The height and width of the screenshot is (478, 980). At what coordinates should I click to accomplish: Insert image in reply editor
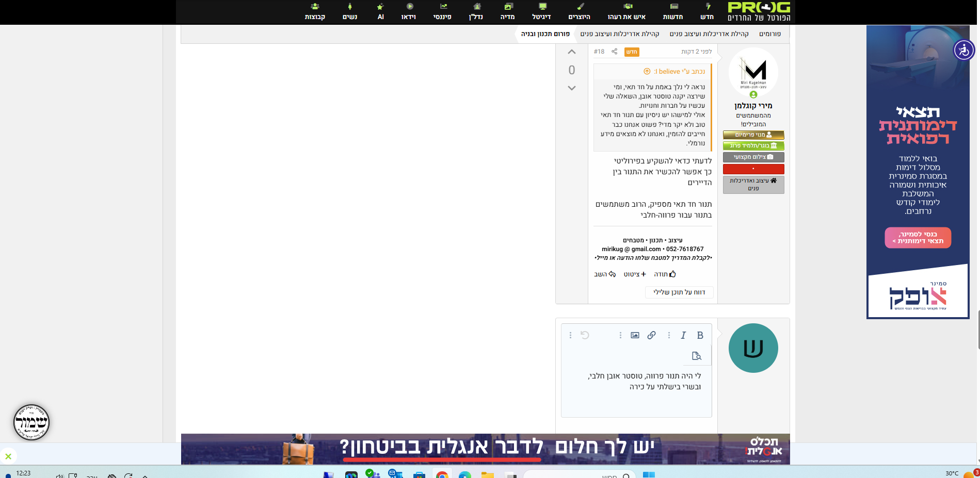(x=635, y=335)
